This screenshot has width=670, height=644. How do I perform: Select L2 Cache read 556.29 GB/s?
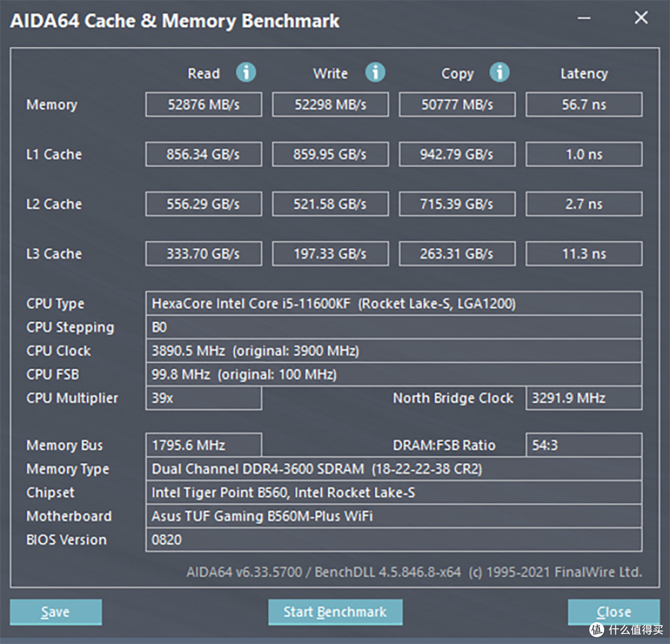click(x=203, y=204)
